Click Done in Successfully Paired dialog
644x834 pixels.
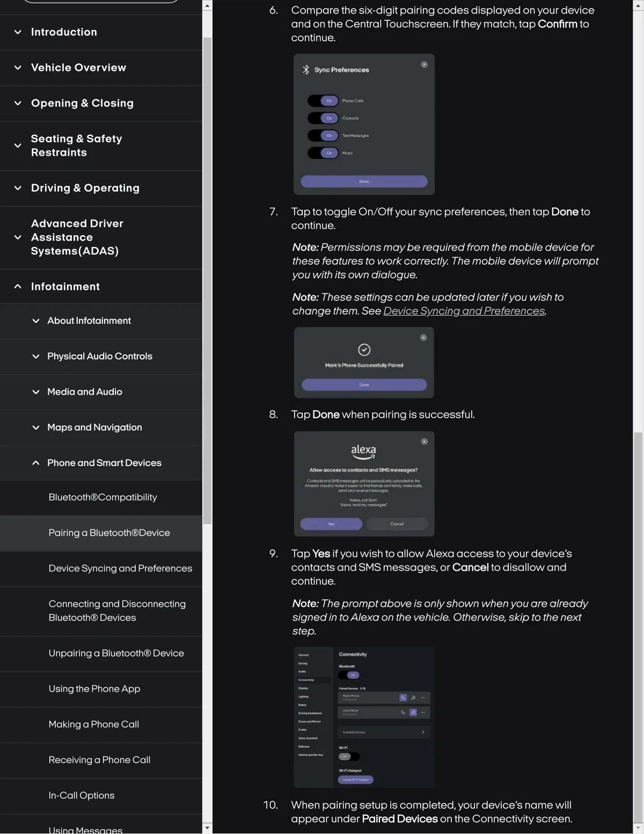pos(364,385)
